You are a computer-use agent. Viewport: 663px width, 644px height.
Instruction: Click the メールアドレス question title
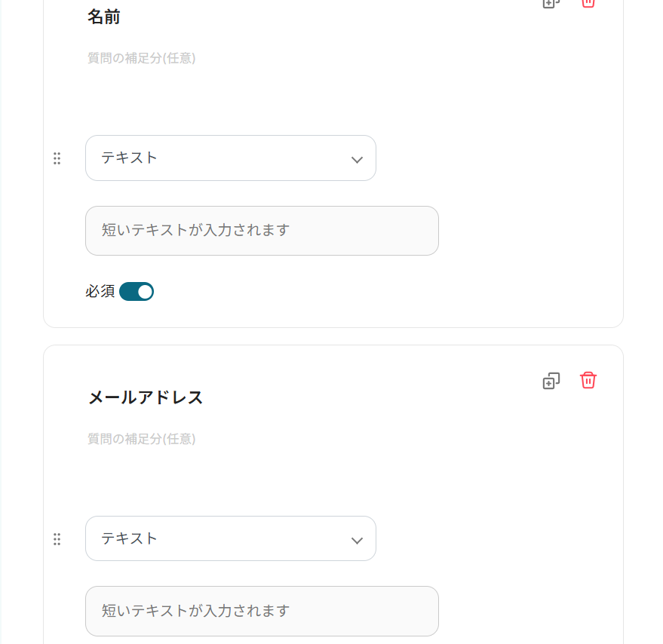point(146,398)
